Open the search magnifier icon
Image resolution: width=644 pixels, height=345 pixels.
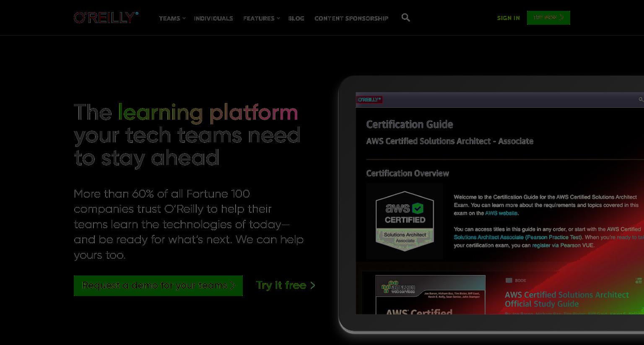(405, 18)
